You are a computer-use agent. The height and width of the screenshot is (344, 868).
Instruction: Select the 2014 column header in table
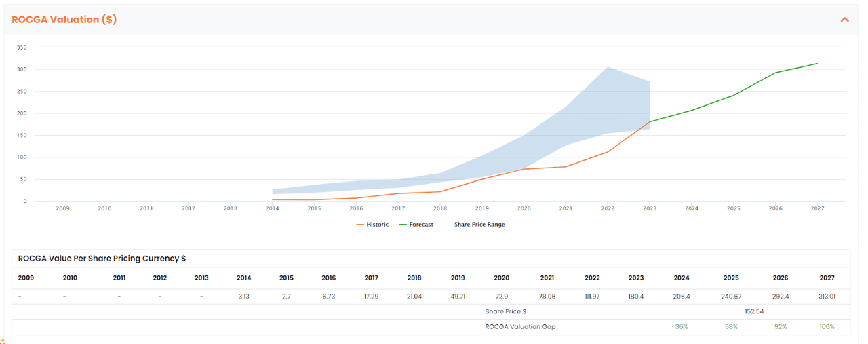point(243,278)
